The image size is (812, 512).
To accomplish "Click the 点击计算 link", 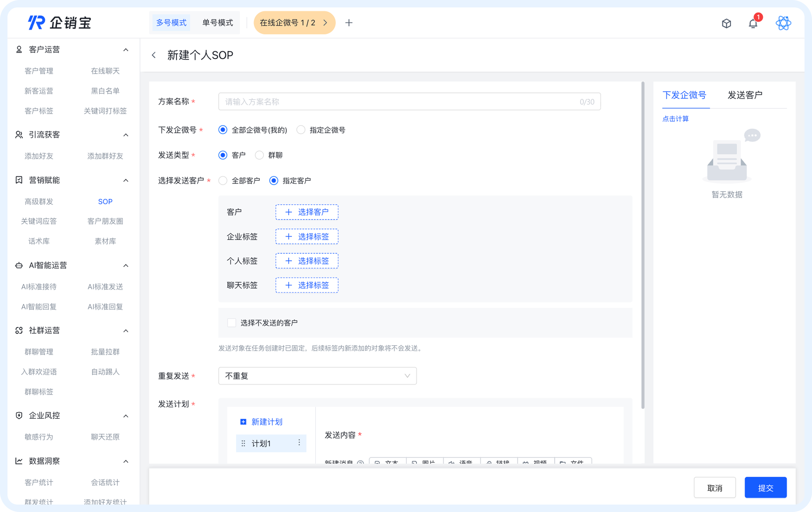I will (676, 119).
